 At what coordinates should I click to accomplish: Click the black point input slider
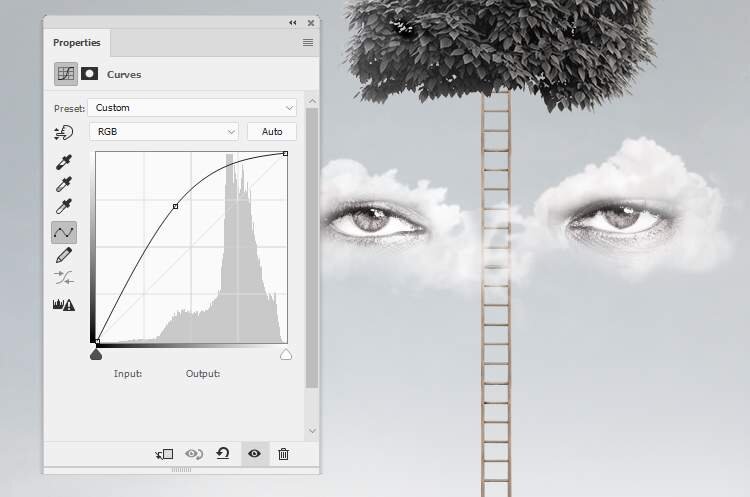(96, 354)
